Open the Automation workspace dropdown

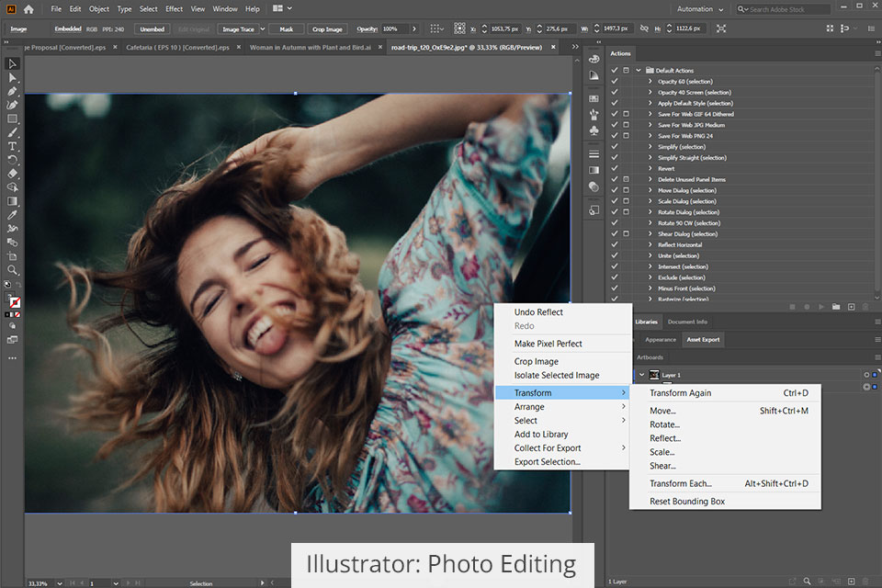click(x=700, y=9)
